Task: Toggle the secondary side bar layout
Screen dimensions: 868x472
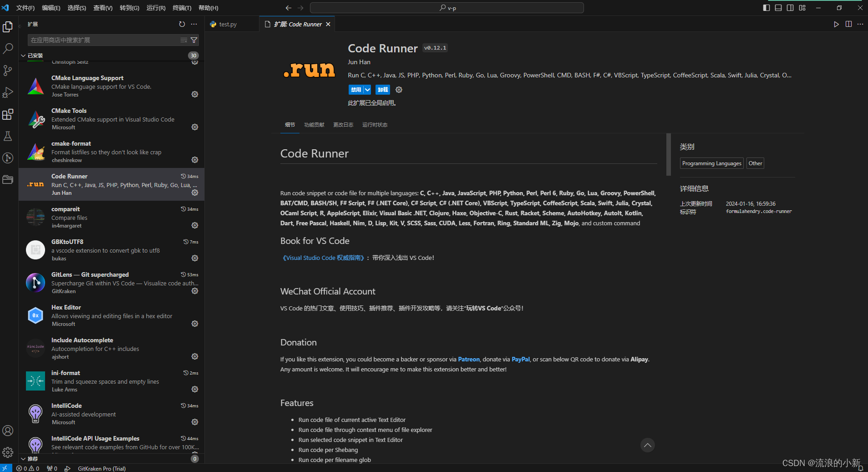Action: [x=790, y=8]
